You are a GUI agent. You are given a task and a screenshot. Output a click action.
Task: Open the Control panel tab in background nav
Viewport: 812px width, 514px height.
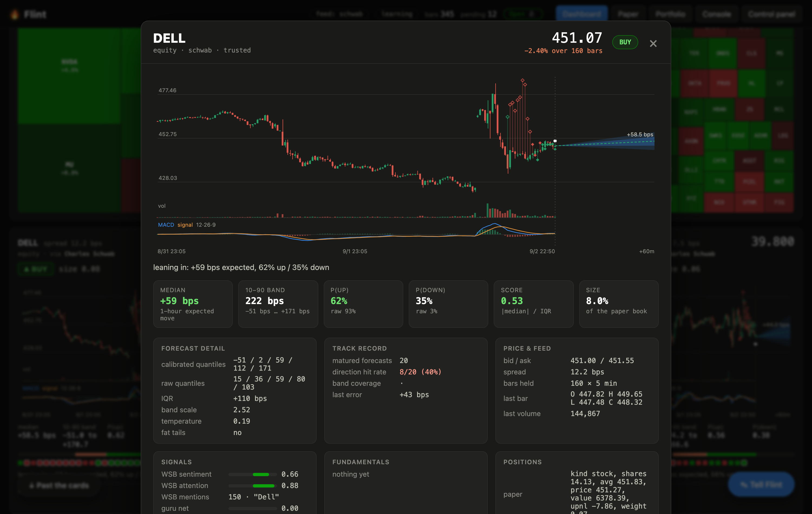coord(771,14)
